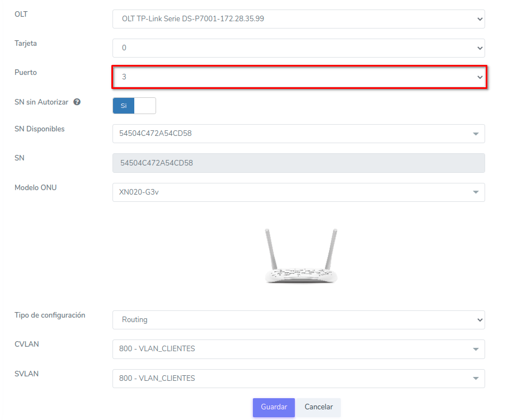Change Tipo de configuración from Routing
Image resolution: width=531 pixels, height=420 pixels.
[298, 320]
